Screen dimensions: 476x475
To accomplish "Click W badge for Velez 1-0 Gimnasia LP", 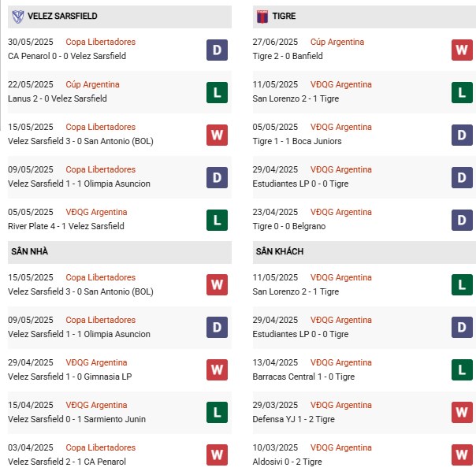I will [x=218, y=370].
